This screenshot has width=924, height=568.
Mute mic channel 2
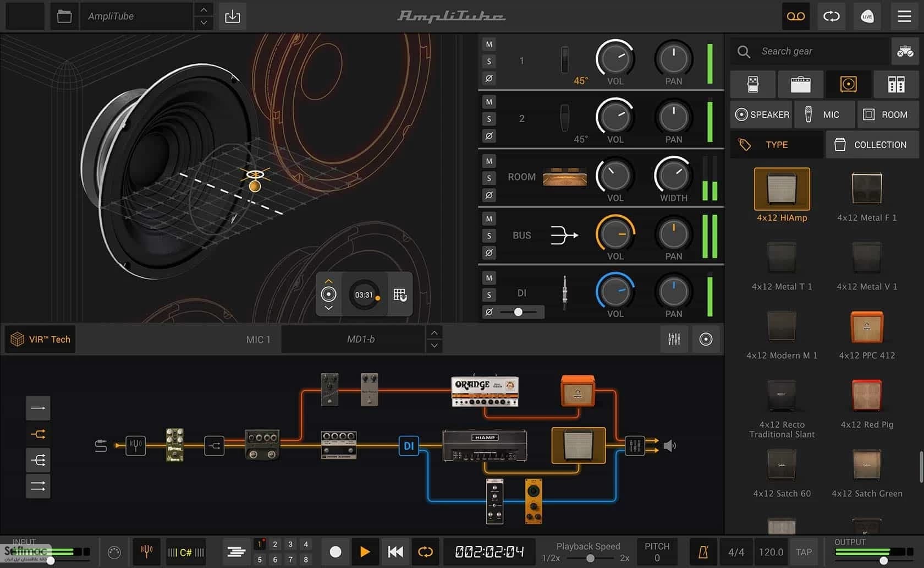(x=489, y=102)
